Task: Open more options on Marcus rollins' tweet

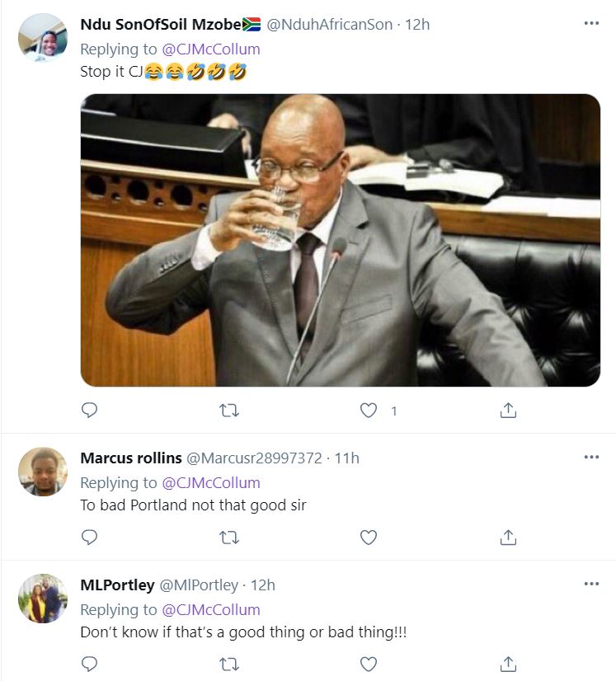Action: [x=591, y=457]
